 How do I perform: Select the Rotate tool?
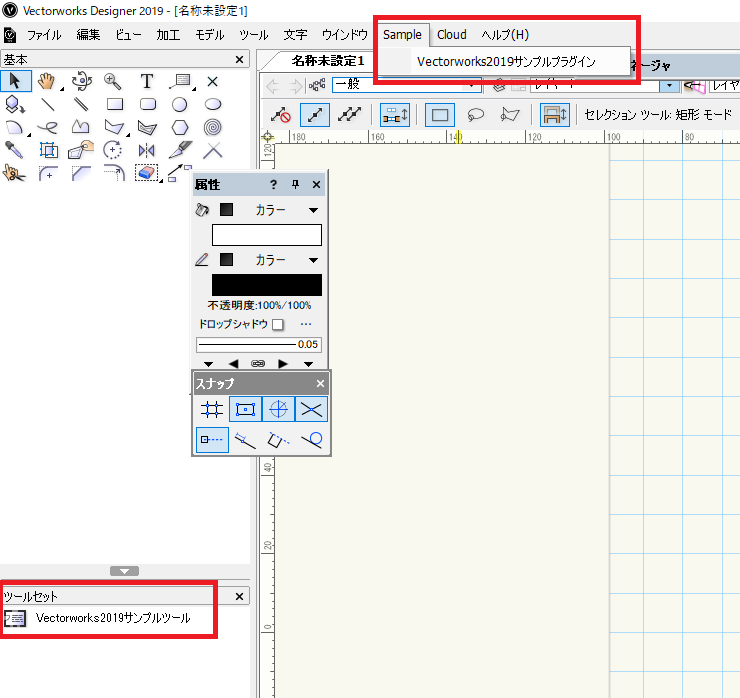tap(113, 151)
